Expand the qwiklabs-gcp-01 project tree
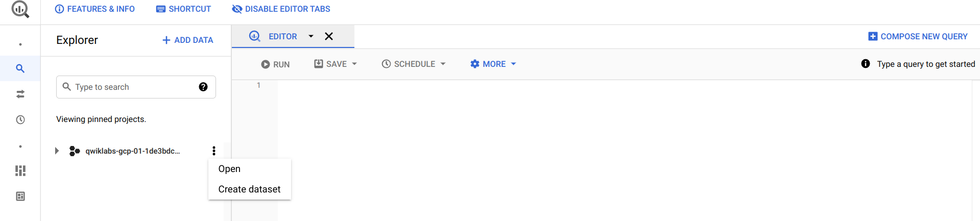Viewport: 980px width, 221px height. coord(57,151)
